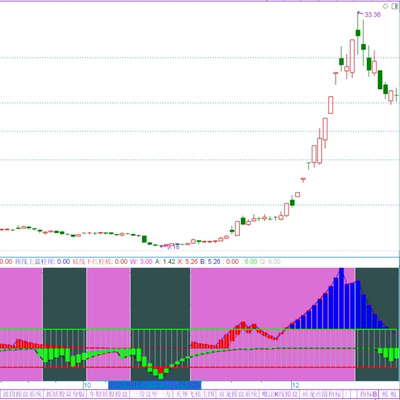The height and width of the screenshot is (400, 400).
Task: Select the 牛股妖股操盘 tab
Action: [x=108, y=394]
